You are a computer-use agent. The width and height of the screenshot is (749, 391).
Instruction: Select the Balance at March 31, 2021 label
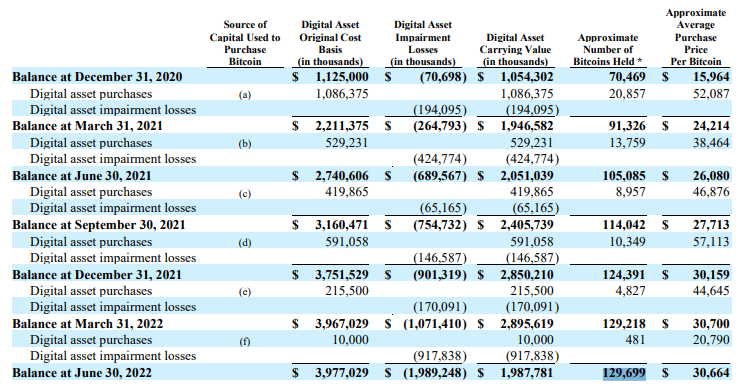pos(87,126)
